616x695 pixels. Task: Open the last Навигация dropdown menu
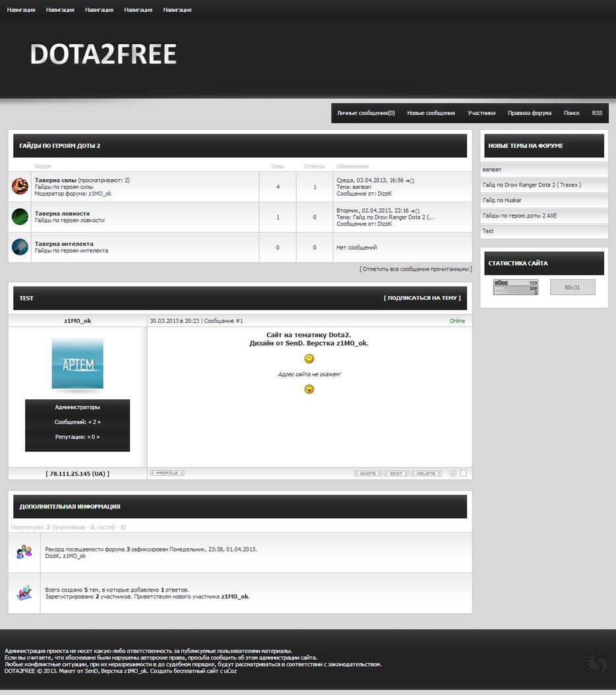(x=177, y=9)
